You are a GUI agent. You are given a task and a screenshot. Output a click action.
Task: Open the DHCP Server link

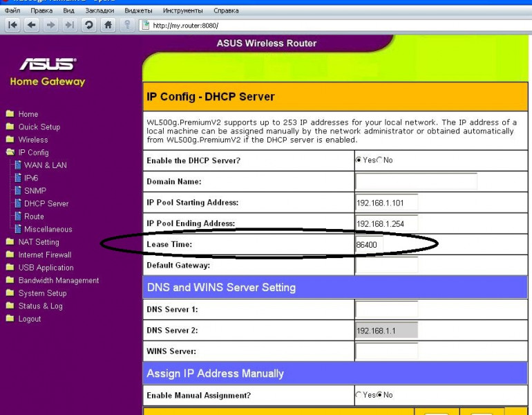[x=46, y=204]
